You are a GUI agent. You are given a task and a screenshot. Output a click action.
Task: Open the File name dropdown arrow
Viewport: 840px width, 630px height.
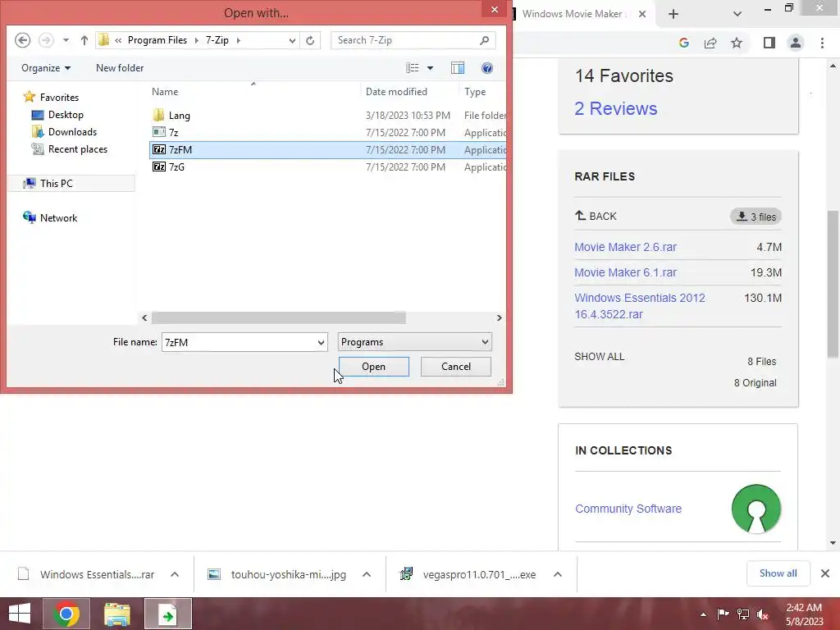pos(321,342)
